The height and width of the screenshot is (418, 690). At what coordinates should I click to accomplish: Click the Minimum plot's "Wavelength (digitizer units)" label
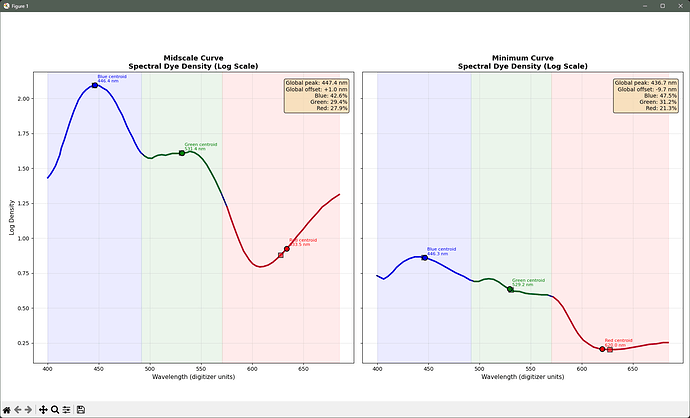tap(523, 377)
